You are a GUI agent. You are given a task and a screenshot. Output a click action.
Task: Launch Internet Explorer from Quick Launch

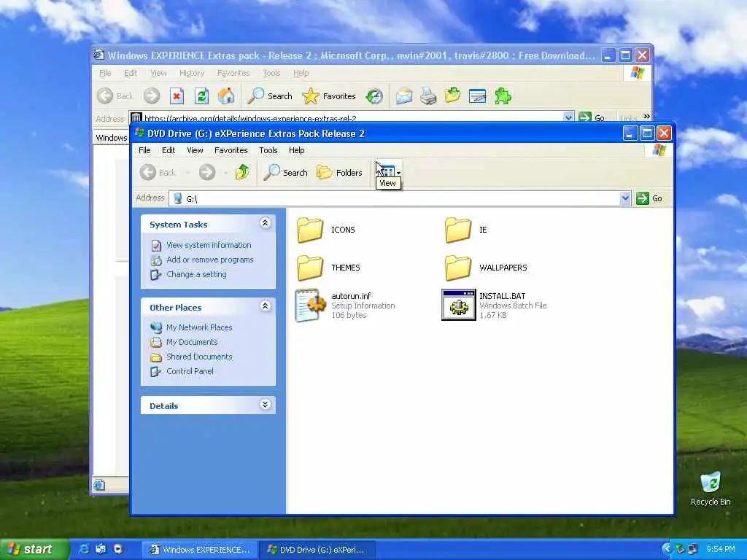click(x=85, y=549)
